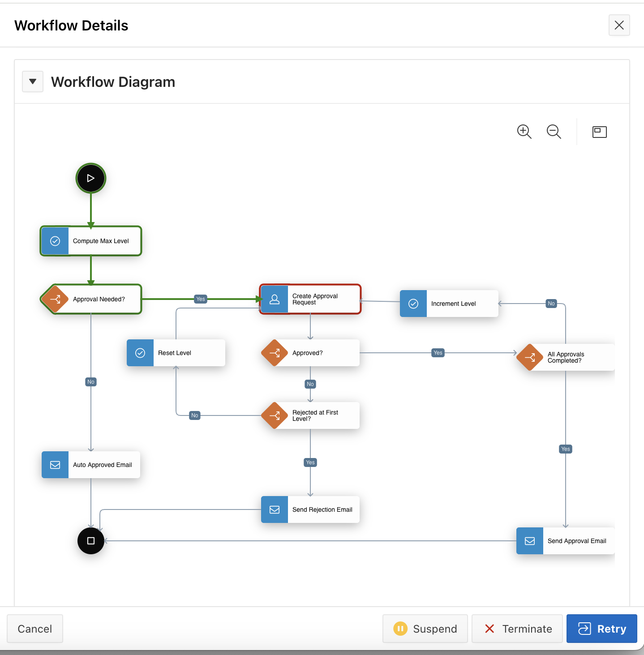This screenshot has height=655, width=644.
Task: Suspend the workflow
Action: [x=425, y=629]
